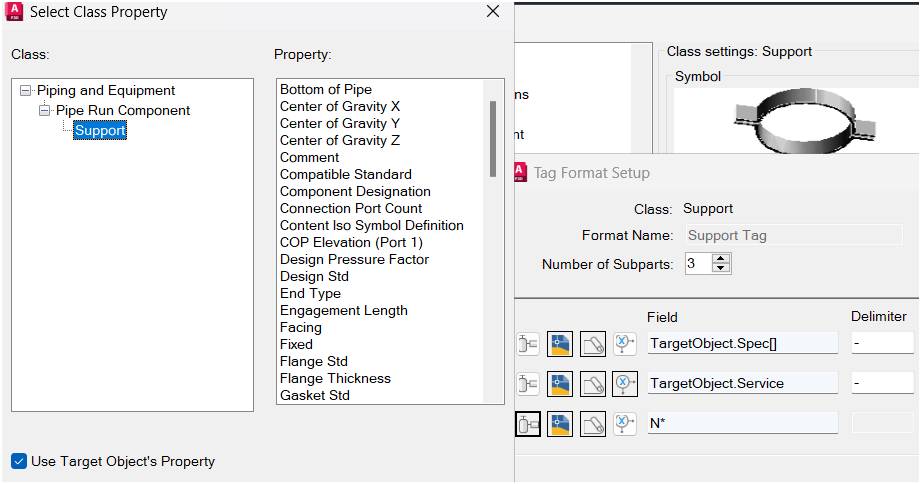This screenshot has width=921, height=484.
Task: Click Define Expression icon in TargetObject.Spec[] row
Action: coord(624,344)
